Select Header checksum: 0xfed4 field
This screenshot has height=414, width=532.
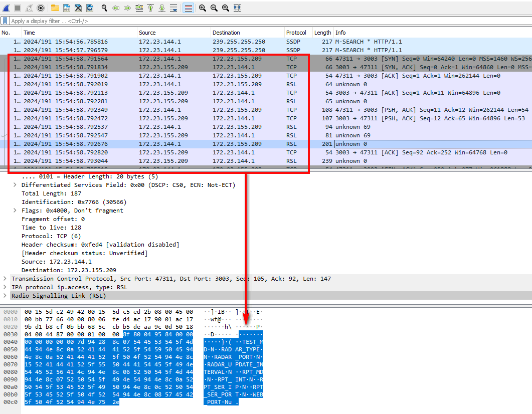(x=100, y=245)
